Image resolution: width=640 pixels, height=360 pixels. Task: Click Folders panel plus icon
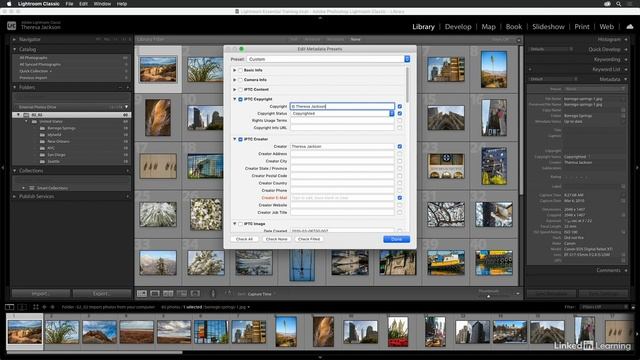click(127, 87)
